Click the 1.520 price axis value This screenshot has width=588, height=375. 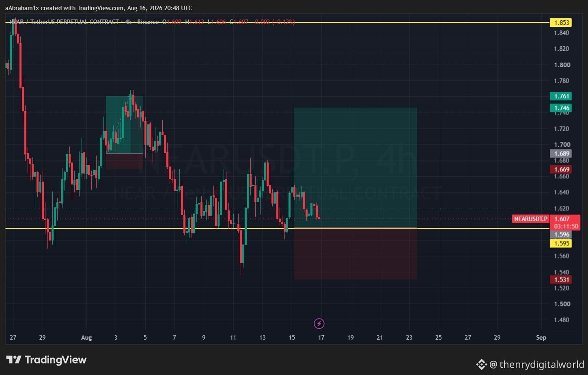pyautogui.click(x=562, y=288)
